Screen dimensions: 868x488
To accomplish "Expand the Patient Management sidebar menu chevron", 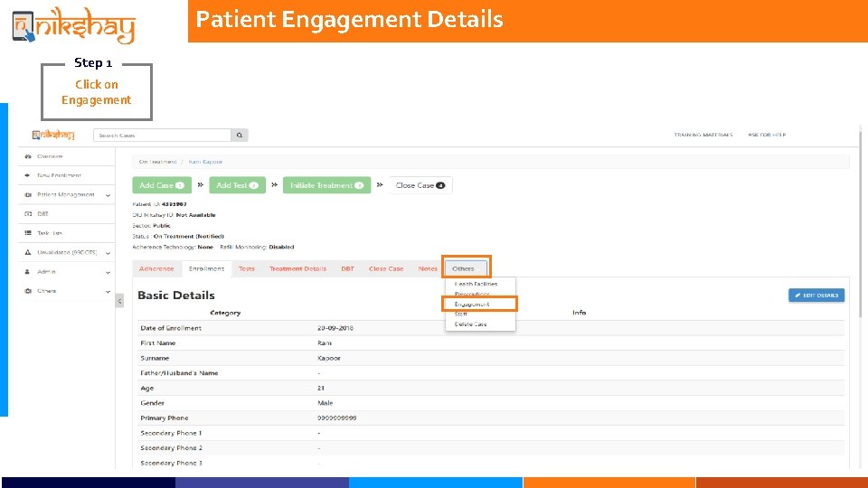I will point(108,195).
